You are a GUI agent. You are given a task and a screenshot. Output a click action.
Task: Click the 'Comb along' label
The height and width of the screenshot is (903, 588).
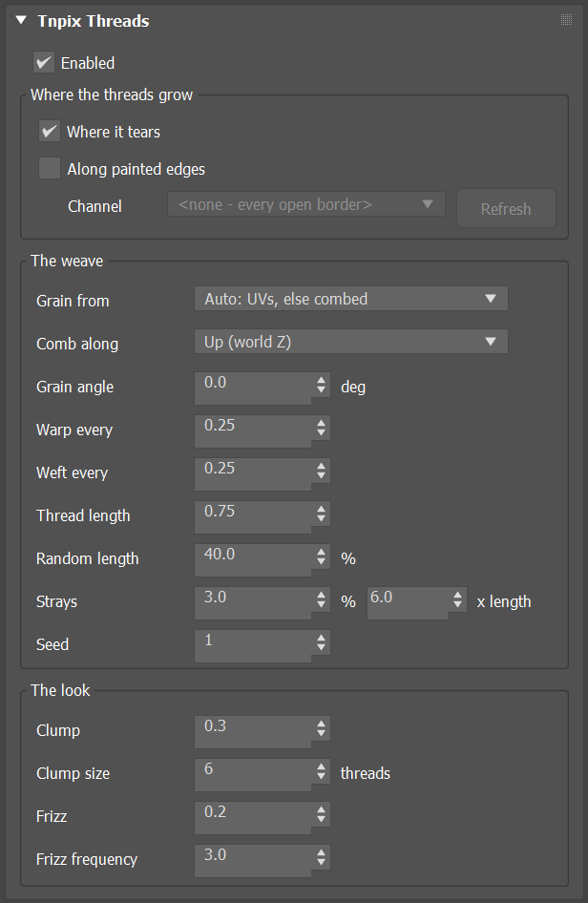point(77,344)
